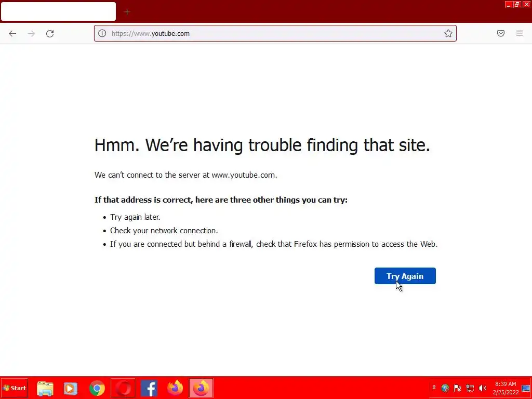532x399 pixels.
Task: Click the forward navigation arrow
Action: click(x=31, y=34)
